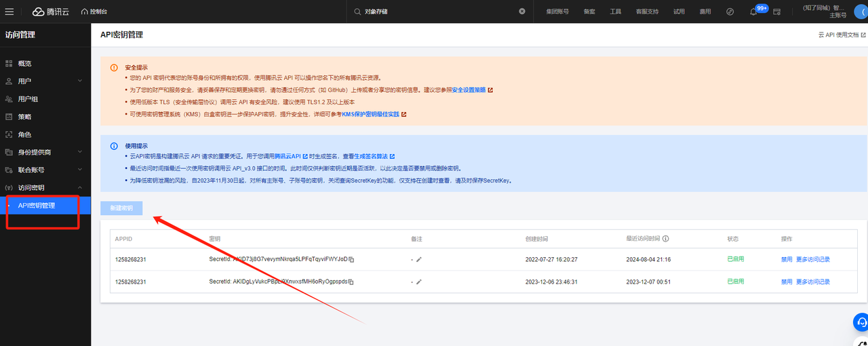Disable the first API key via 禁用
This screenshot has width=868, height=346.
pos(786,260)
